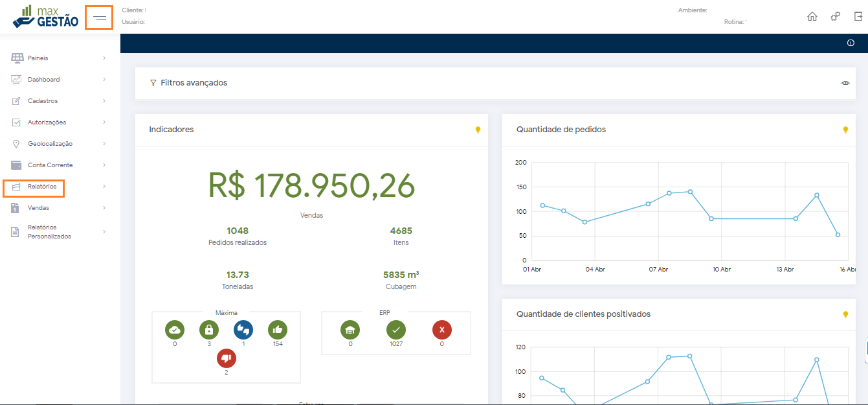Click the max Gestão logo
This screenshot has height=405, width=868.
[x=45, y=17]
